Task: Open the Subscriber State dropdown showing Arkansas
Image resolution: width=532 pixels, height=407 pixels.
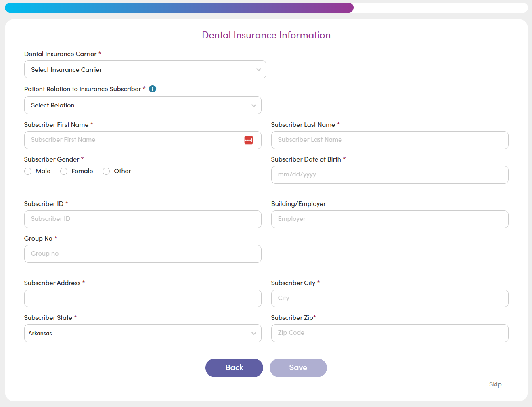Action: [143, 334]
